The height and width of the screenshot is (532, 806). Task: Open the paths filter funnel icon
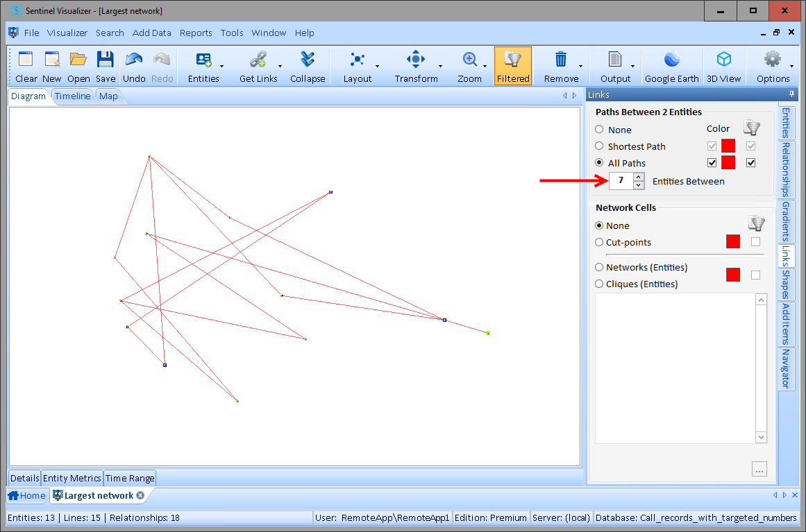tap(751, 128)
